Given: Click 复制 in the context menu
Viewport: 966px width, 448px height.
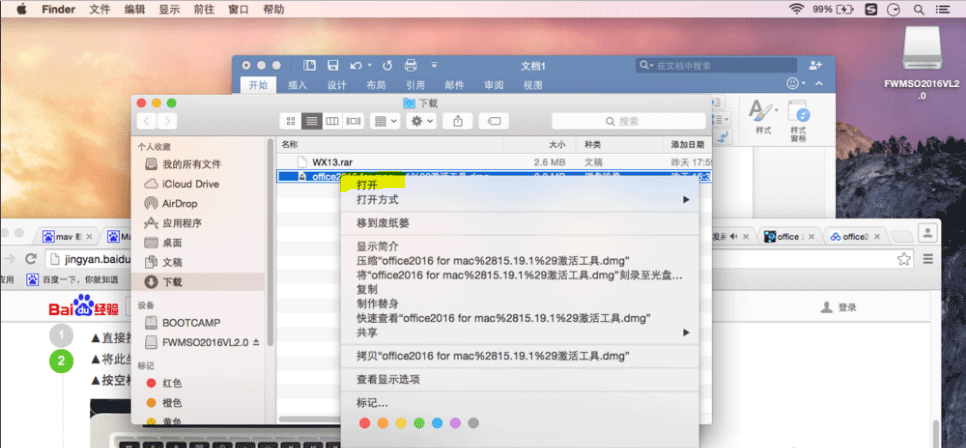Looking at the screenshot, I should [x=367, y=289].
